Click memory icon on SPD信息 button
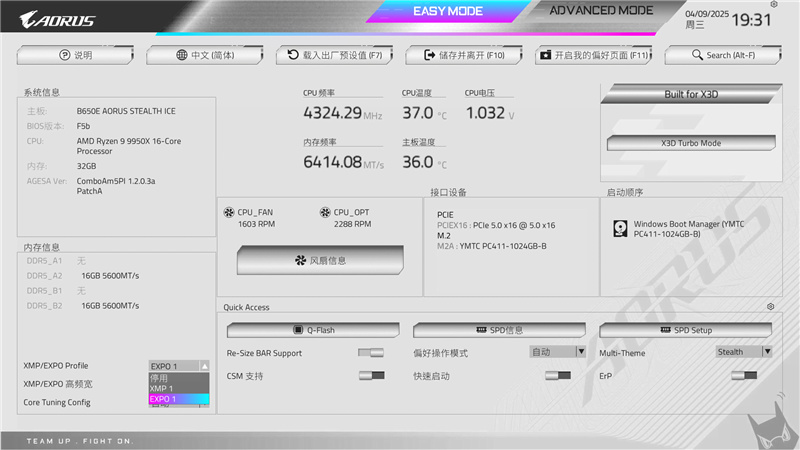The width and height of the screenshot is (800, 450). 481,330
